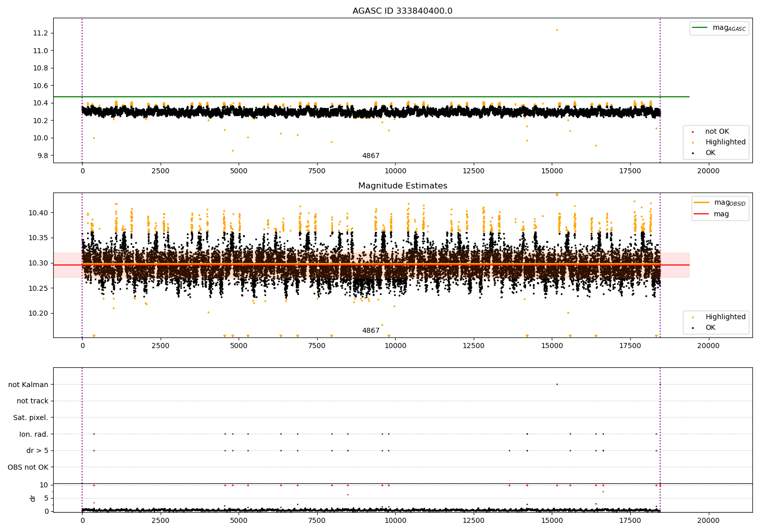Click the 'not track' row label

[x=32, y=401]
